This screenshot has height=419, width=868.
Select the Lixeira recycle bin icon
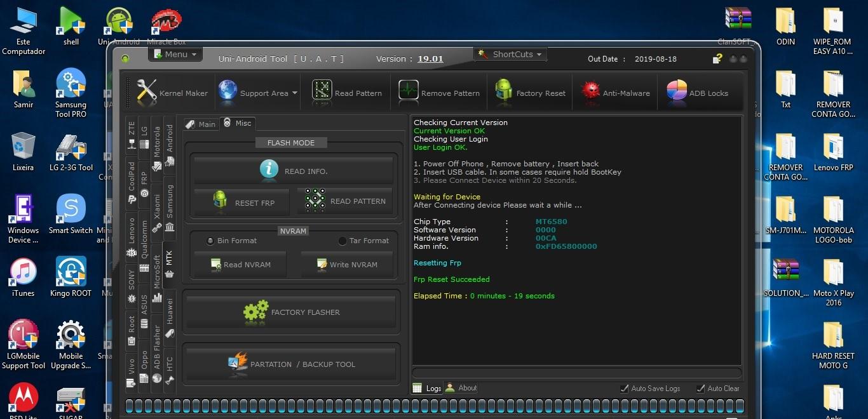pos(24,152)
